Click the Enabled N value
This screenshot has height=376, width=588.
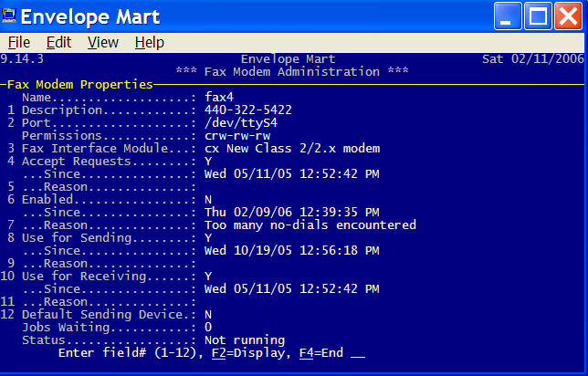[x=208, y=200]
